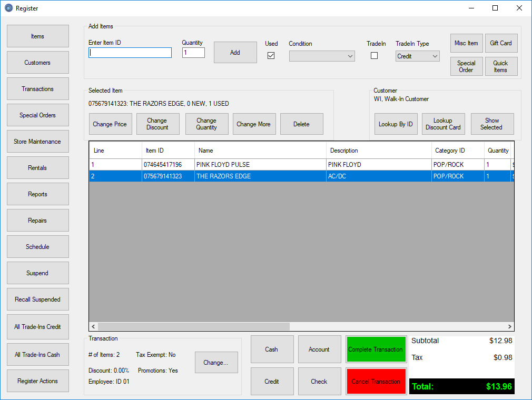This screenshot has height=400, width=532.
Task: Switch to the Reports section
Action: (x=37, y=194)
